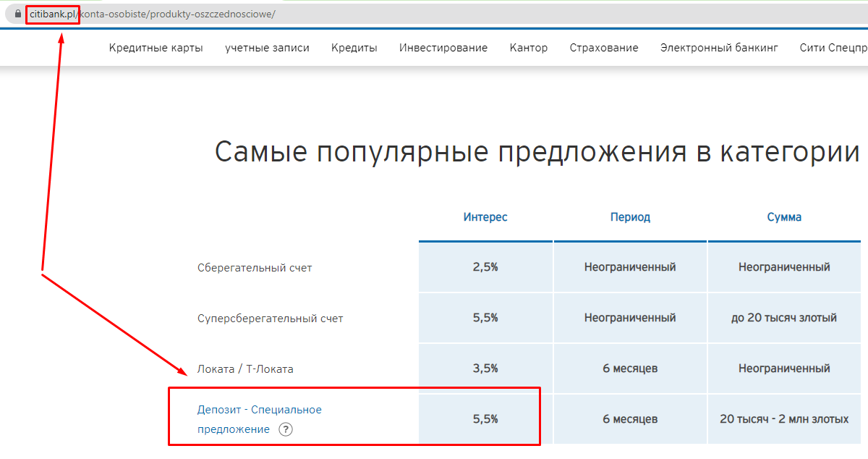
Task: Click the 2,5% interest cell
Action: tap(485, 267)
